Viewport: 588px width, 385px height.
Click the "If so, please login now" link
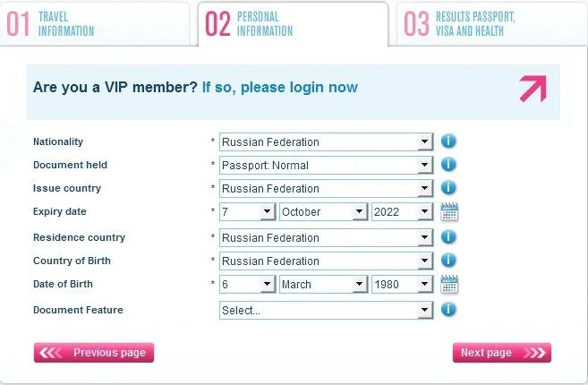tap(280, 88)
